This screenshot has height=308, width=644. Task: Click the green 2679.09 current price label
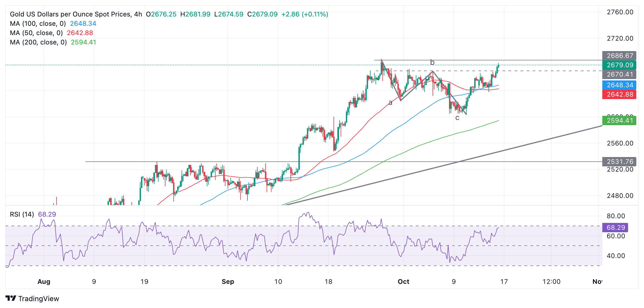pyautogui.click(x=619, y=65)
